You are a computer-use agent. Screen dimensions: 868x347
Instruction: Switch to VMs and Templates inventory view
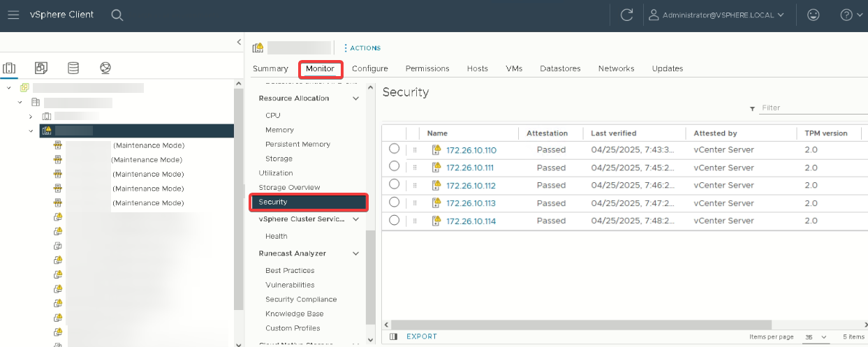click(41, 68)
